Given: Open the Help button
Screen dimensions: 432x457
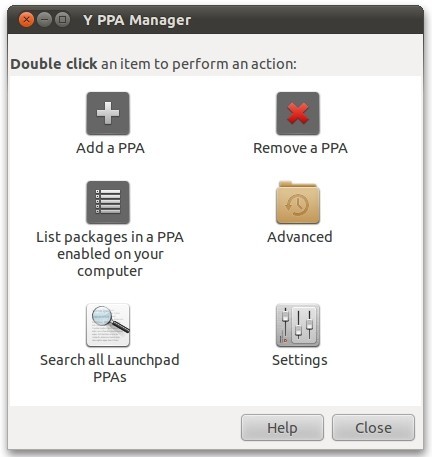Looking at the screenshot, I should click(282, 428).
